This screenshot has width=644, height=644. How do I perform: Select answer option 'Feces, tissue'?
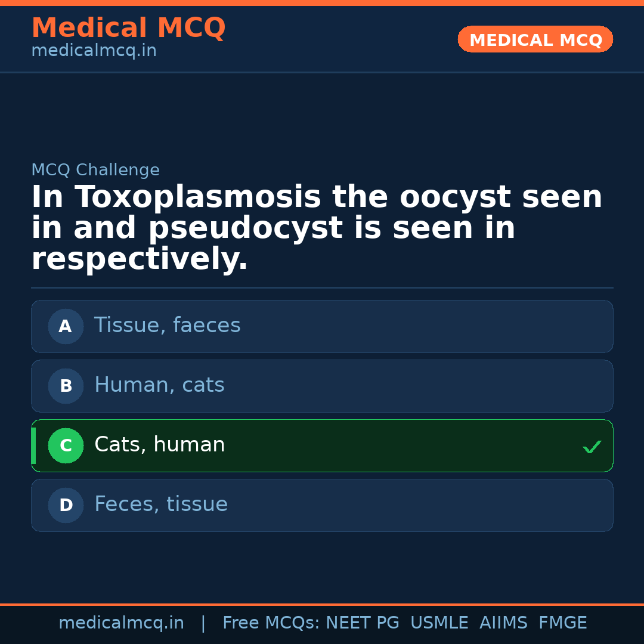tap(322, 505)
